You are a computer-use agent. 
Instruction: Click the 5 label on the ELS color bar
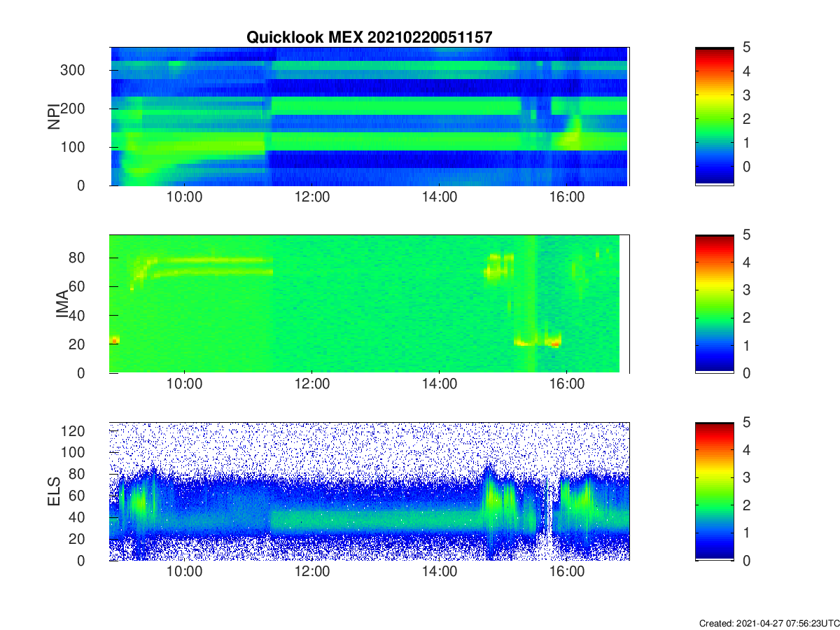pyautogui.click(x=746, y=422)
